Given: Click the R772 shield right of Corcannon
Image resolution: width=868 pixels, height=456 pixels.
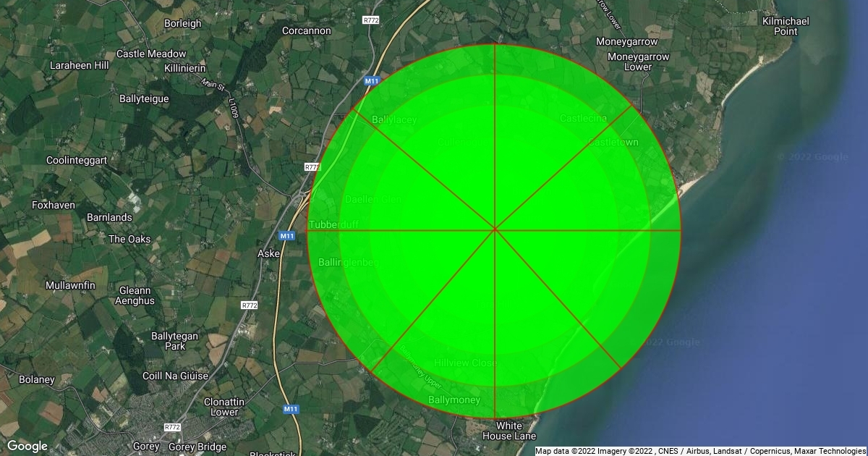Looking at the screenshot, I should 372,20.
